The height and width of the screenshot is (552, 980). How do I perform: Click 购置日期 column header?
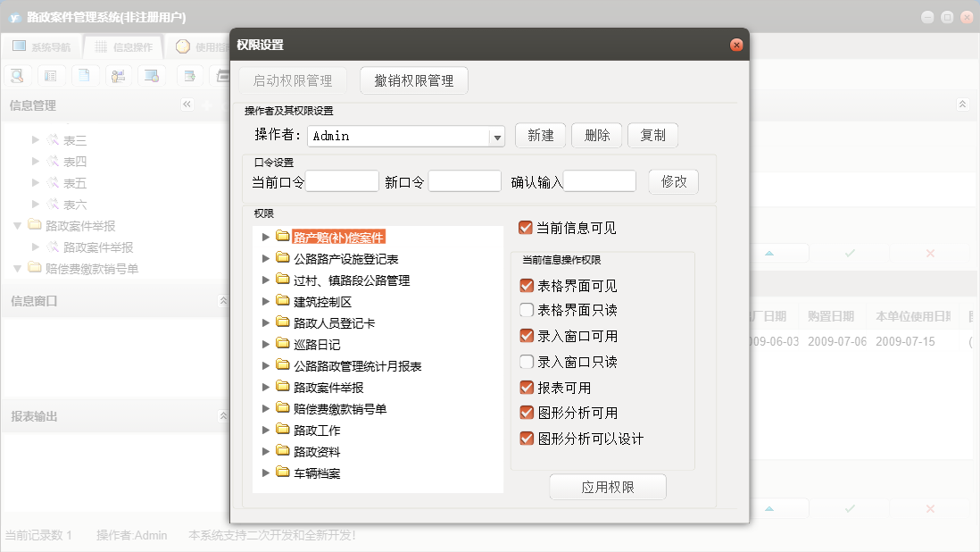(x=831, y=316)
